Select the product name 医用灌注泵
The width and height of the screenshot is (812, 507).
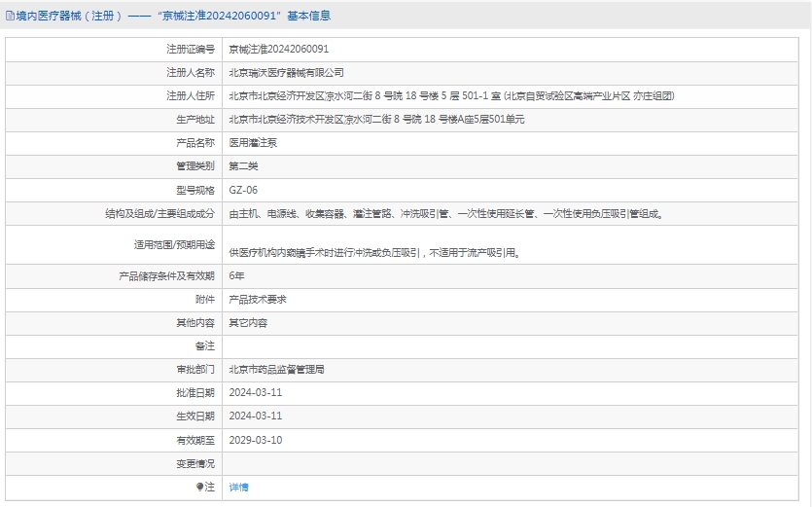pyautogui.click(x=253, y=142)
